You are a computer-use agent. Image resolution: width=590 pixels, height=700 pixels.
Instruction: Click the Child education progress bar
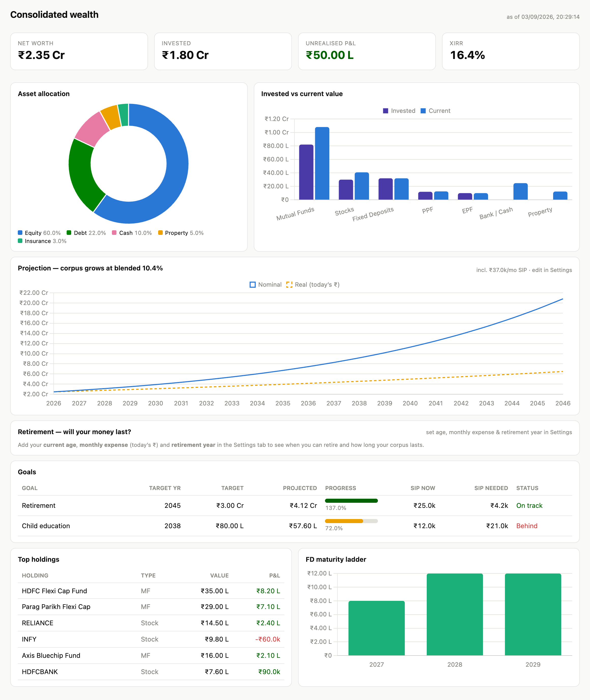pyautogui.click(x=351, y=521)
